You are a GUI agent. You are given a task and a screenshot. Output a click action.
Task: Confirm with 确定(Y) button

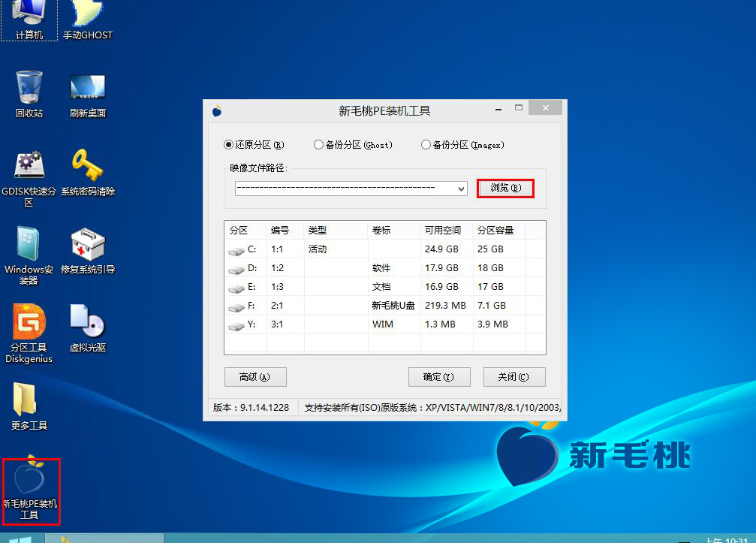(438, 376)
